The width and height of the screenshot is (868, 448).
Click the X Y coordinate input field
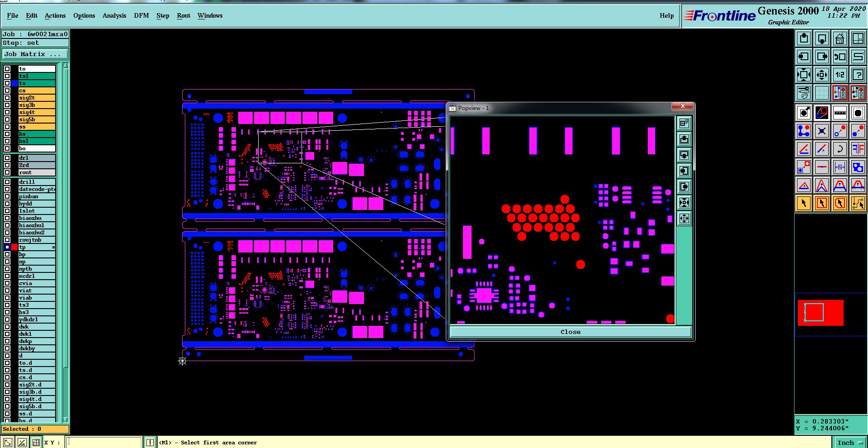tap(104, 442)
